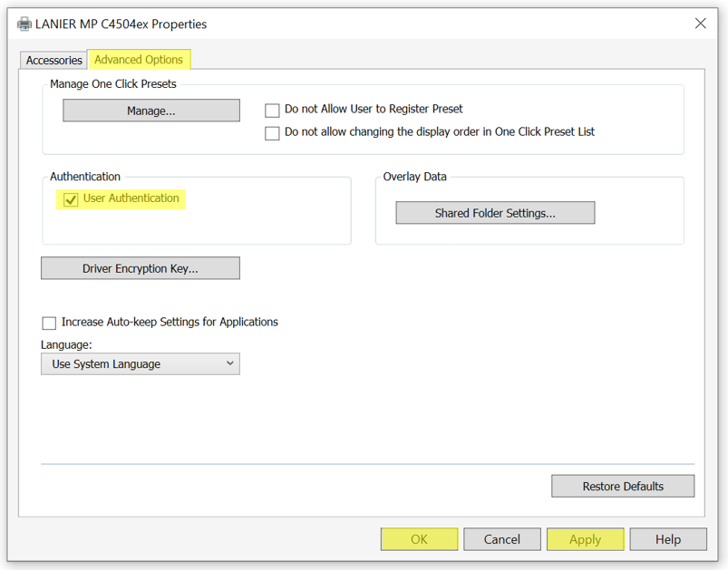Expand the Language dropdown

[141, 364]
